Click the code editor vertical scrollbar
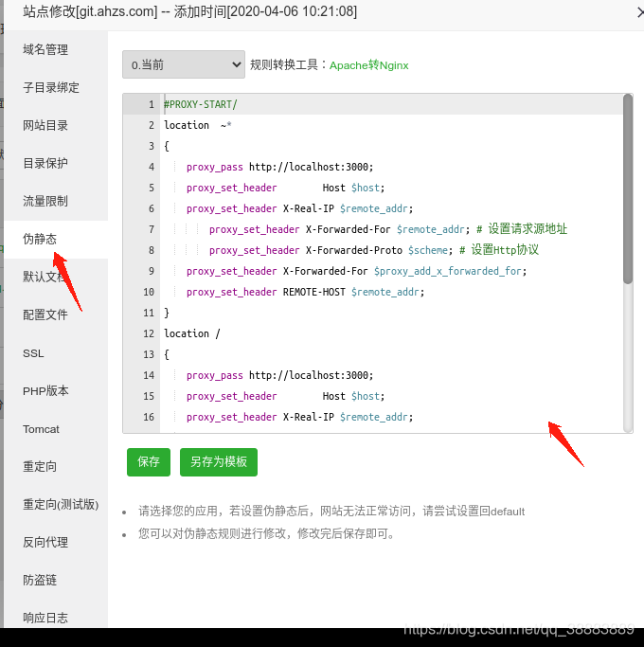The width and height of the screenshot is (644, 647). (628, 189)
